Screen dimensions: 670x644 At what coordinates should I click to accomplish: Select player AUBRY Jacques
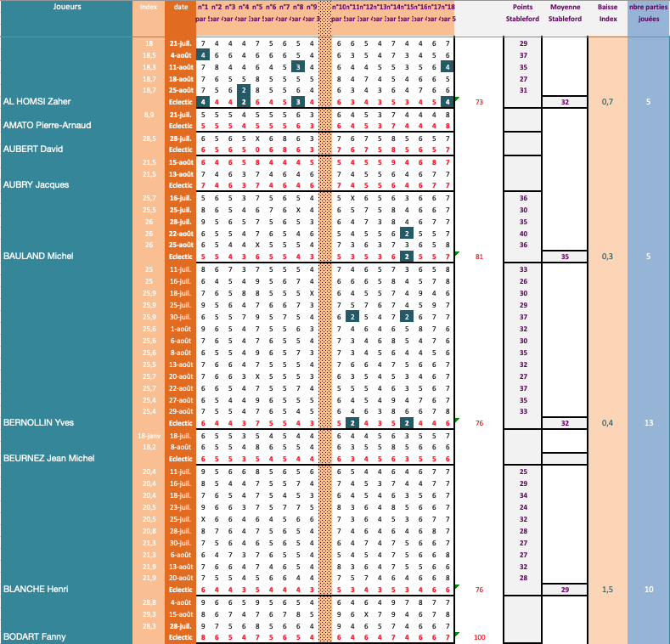pyautogui.click(x=36, y=184)
